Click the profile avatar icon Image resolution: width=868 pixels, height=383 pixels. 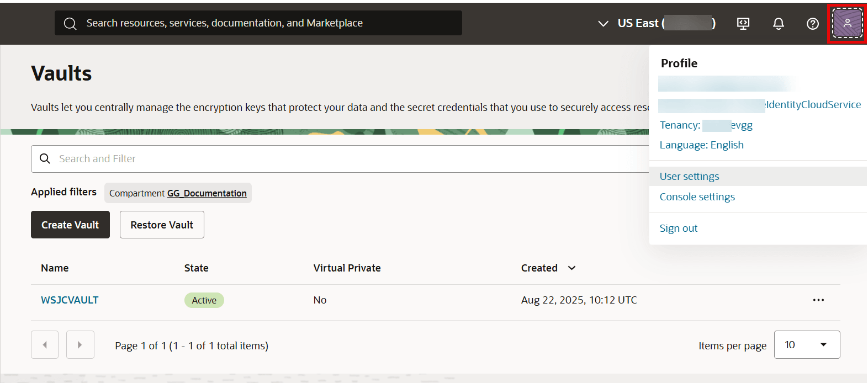[846, 23]
